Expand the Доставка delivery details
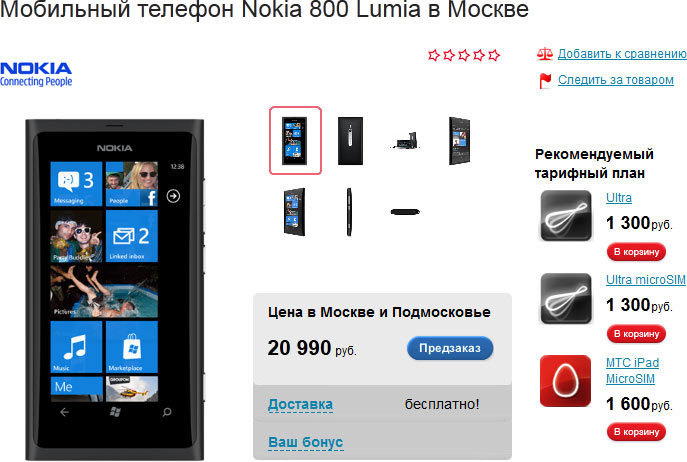687x462 pixels. click(300, 404)
